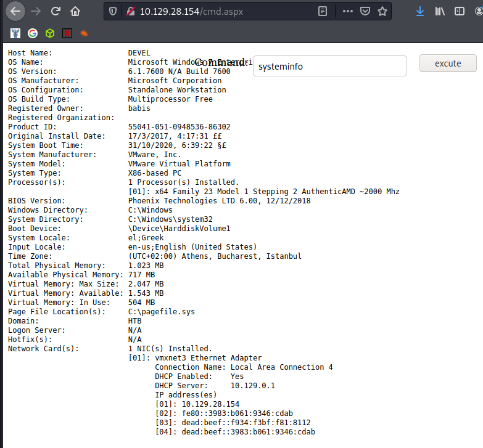This screenshot has height=448, width=483.
Task: Reload the current page
Action: click(56, 11)
